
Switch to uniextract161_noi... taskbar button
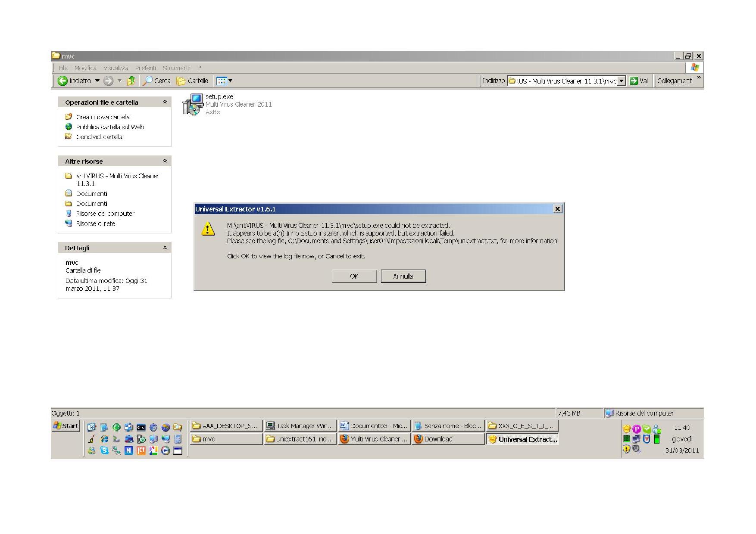(300, 439)
